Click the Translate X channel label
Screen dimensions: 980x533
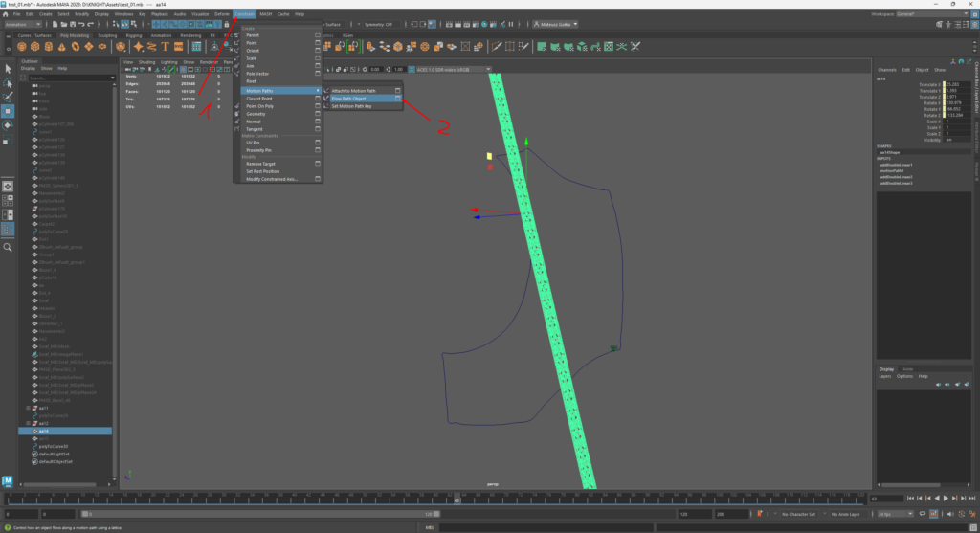(x=927, y=85)
